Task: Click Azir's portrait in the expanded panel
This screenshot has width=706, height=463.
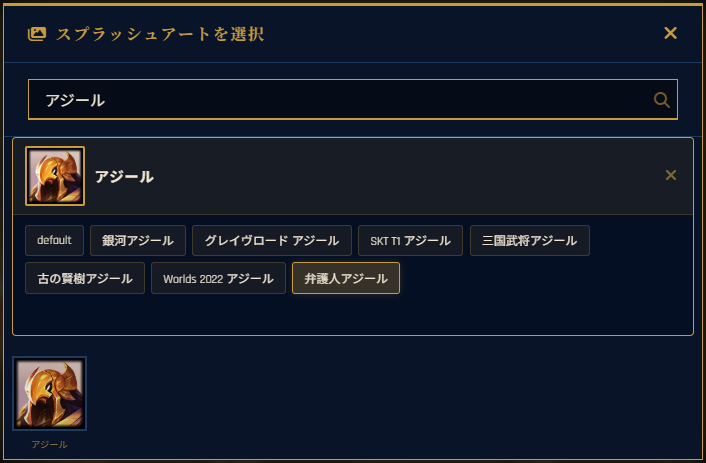Action: (x=55, y=176)
